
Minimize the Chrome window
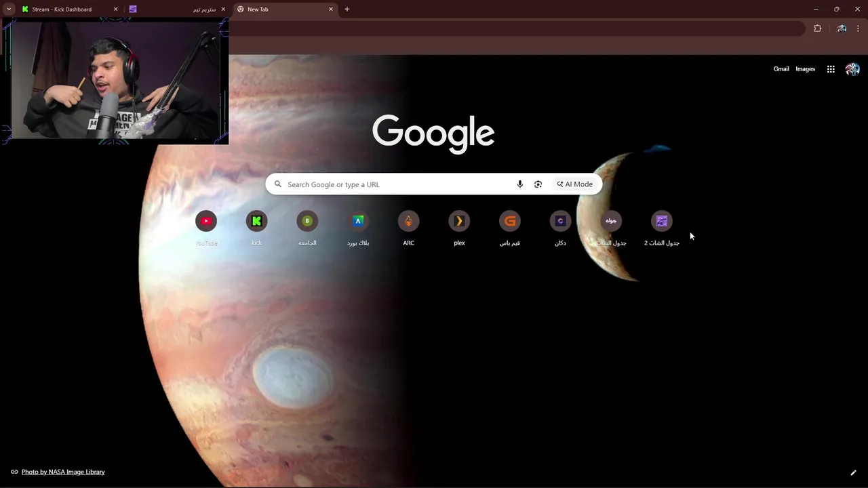coord(816,9)
